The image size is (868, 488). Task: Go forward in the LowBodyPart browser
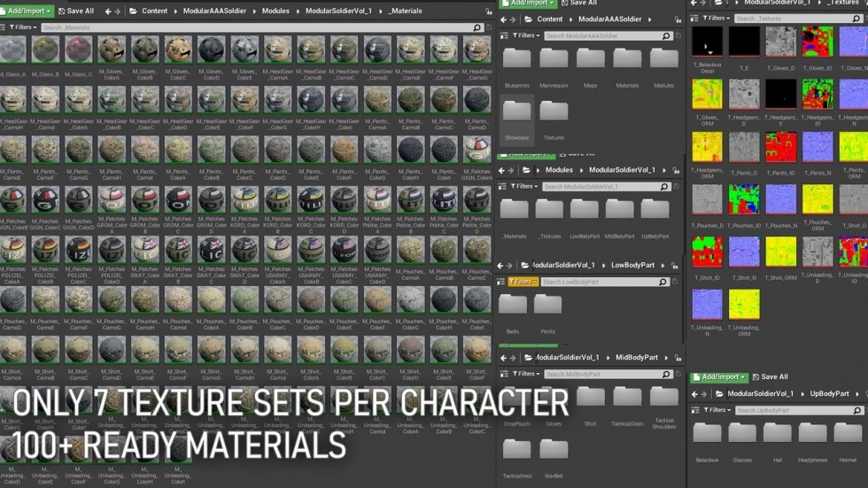coord(510,266)
